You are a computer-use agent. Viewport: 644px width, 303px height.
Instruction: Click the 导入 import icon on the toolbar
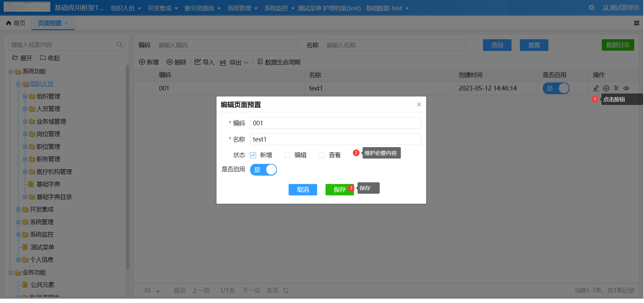coord(204,62)
